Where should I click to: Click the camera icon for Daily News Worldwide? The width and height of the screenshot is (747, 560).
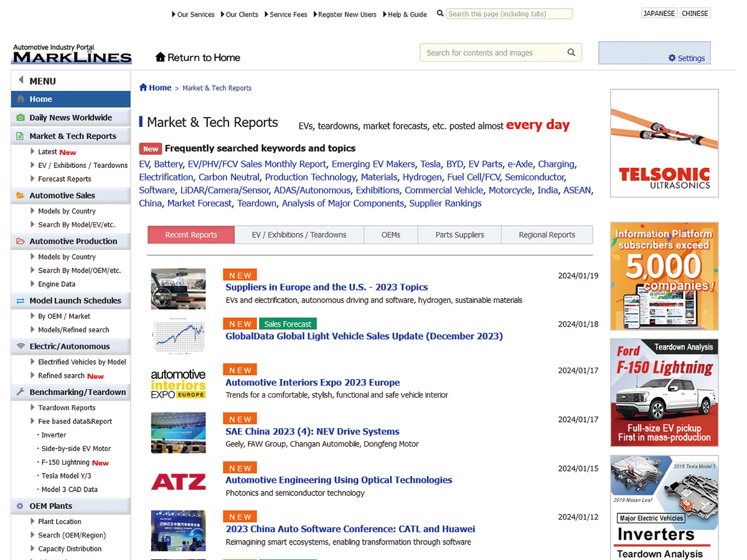click(x=21, y=118)
